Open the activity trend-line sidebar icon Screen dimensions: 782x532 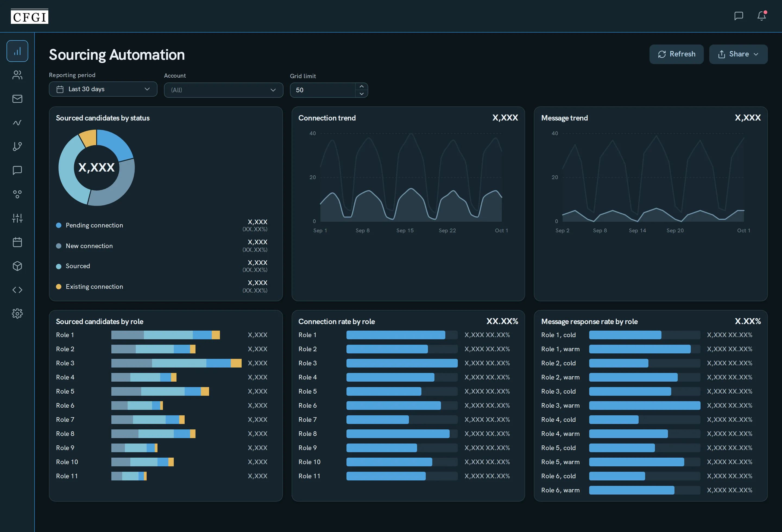(17, 123)
